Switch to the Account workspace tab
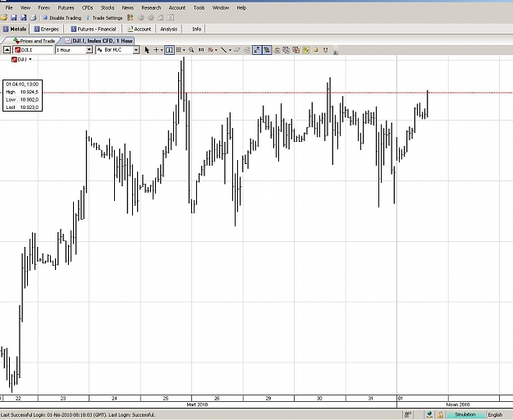The width and height of the screenshot is (513, 420). coord(140,29)
